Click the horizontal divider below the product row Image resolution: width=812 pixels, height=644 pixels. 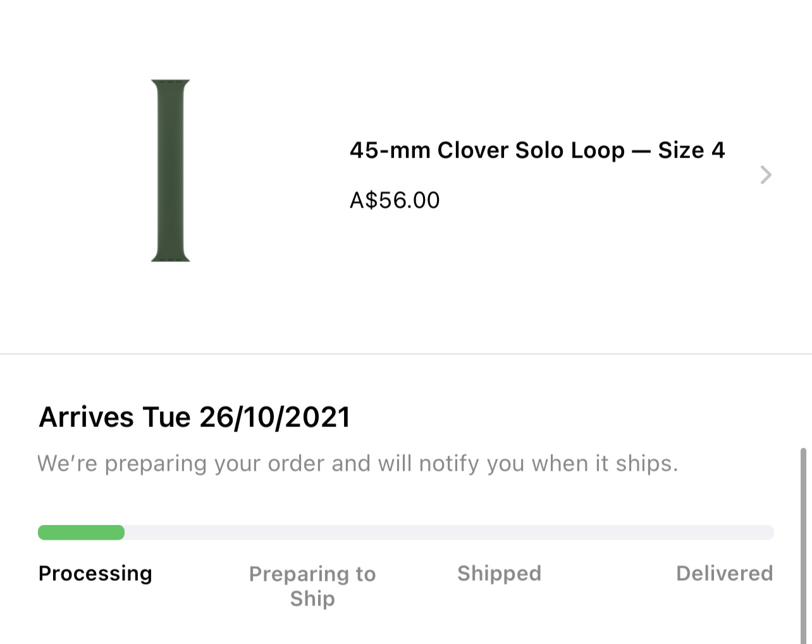(x=405, y=354)
